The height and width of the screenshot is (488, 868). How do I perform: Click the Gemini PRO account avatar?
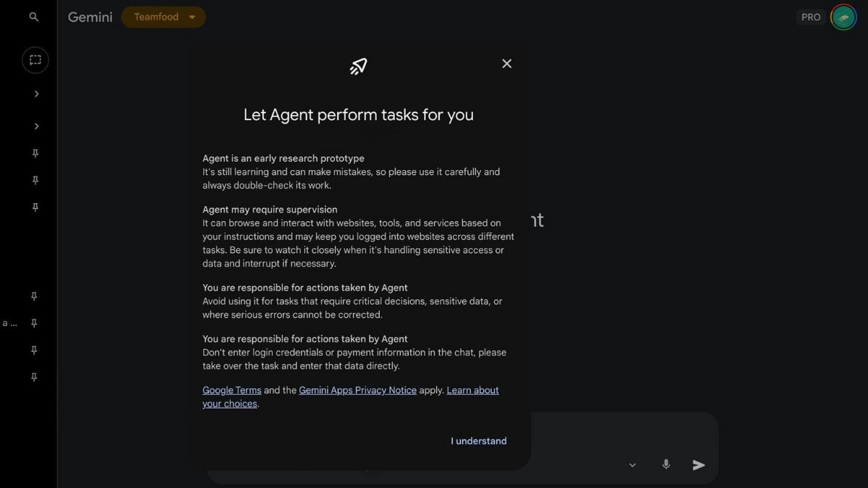tap(843, 17)
